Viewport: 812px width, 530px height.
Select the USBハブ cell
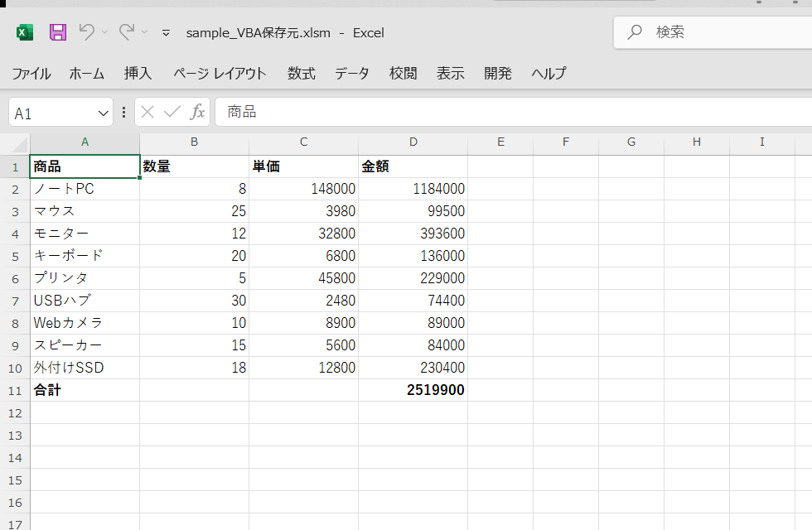click(85, 301)
